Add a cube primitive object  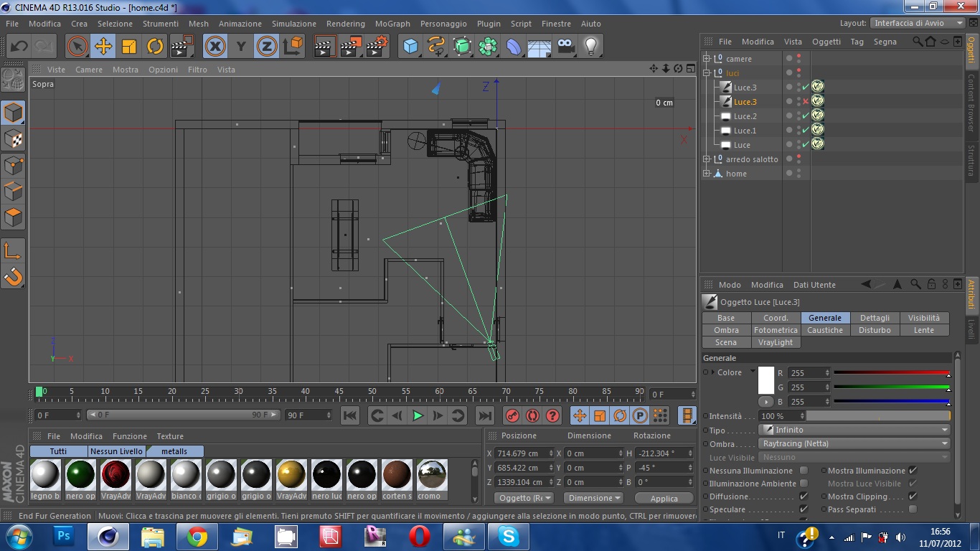point(410,47)
